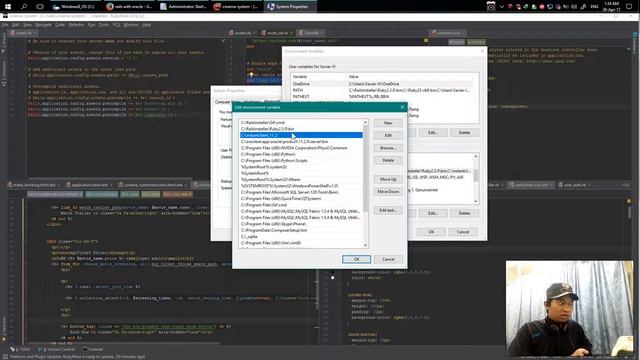This screenshot has width=640, height=360.
Task: Open the File menu in RubyMine
Action: (5, 25)
